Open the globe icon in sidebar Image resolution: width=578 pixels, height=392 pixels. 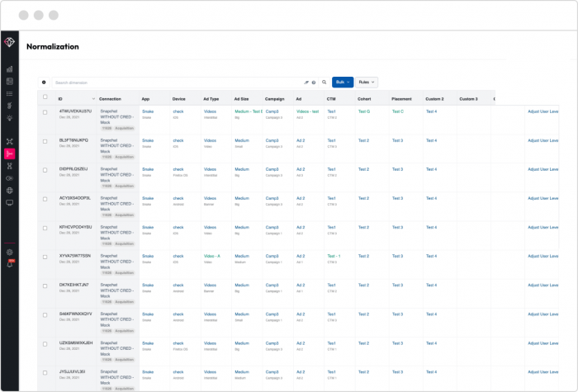(x=10, y=191)
